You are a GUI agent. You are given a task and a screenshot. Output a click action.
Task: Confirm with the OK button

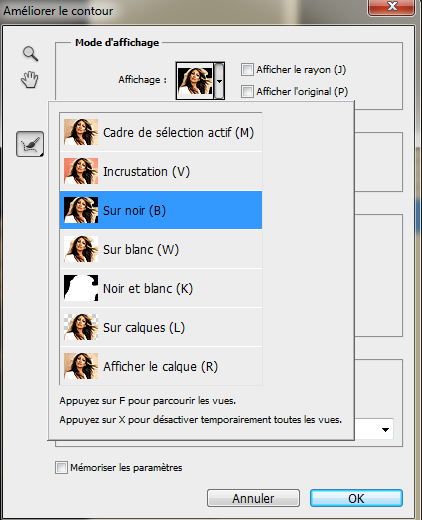click(x=356, y=498)
